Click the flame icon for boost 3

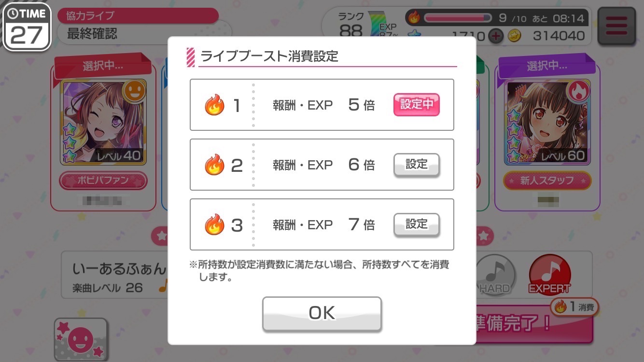[214, 224]
